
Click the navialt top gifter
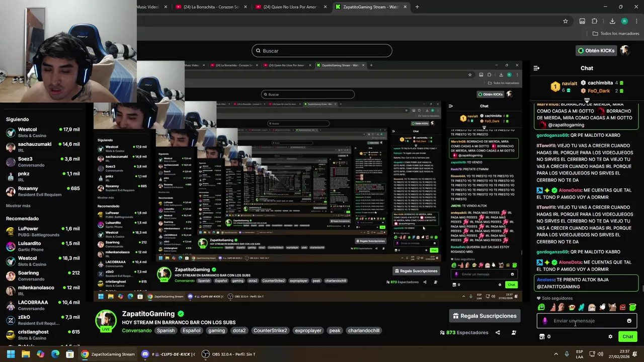pos(570,83)
